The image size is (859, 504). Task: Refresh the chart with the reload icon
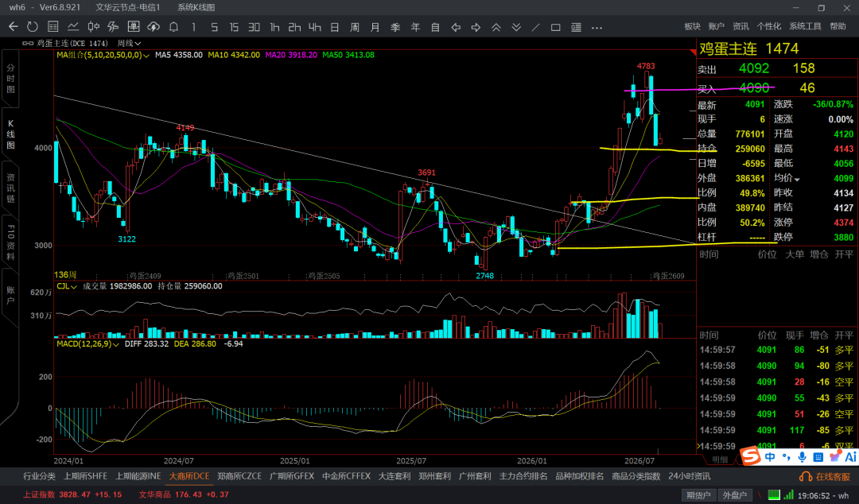tap(33, 27)
